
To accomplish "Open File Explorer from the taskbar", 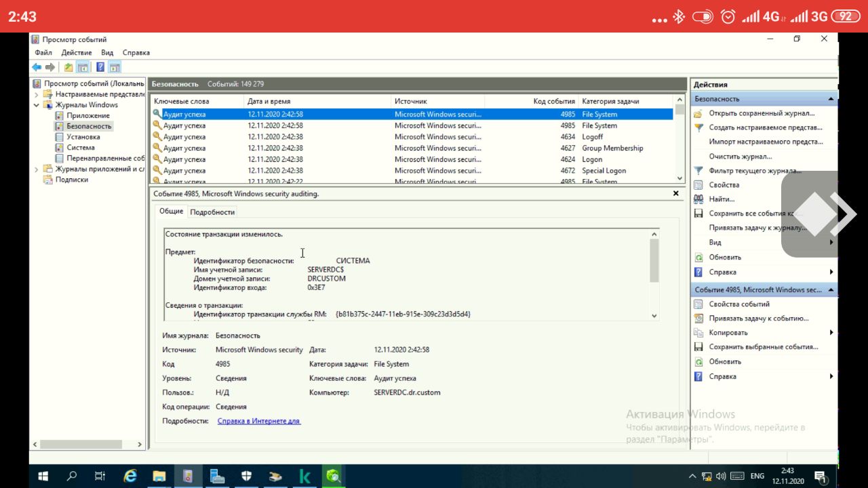I will click(x=159, y=476).
